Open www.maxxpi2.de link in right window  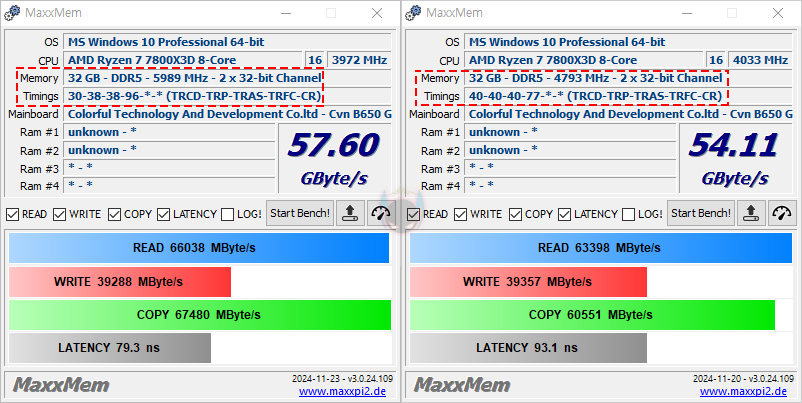click(x=743, y=391)
